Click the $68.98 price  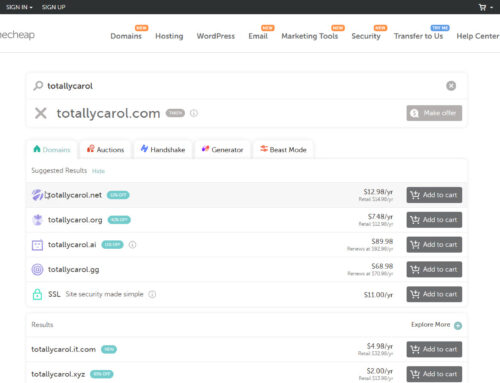(382, 266)
